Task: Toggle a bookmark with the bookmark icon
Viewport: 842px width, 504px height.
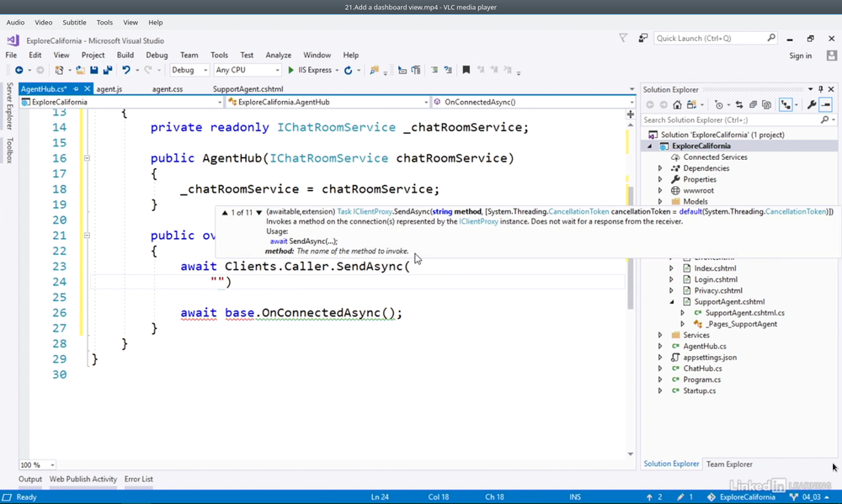Action: pos(466,71)
